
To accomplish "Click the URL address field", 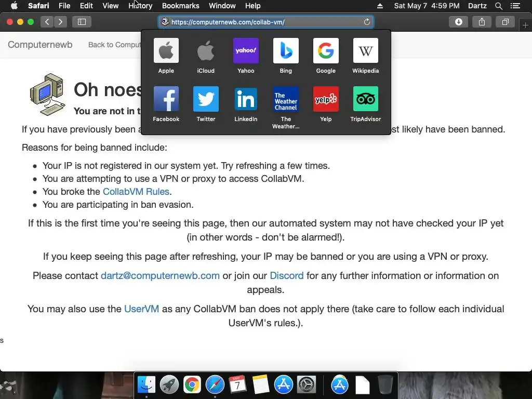I will coord(265,22).
